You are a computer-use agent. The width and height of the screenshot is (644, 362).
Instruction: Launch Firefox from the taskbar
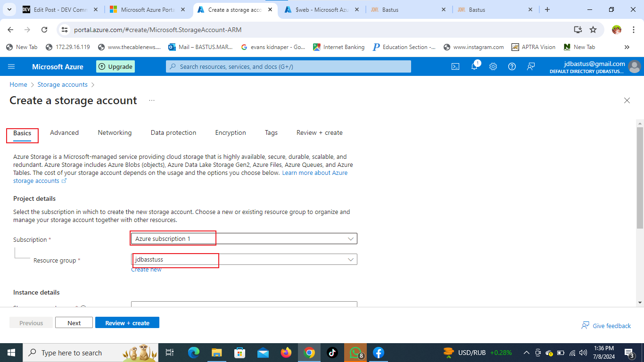286,353
